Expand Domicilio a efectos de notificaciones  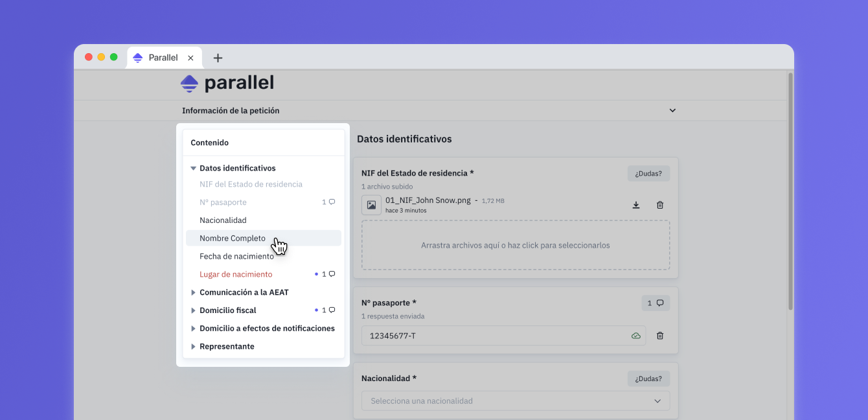(193, 329)
